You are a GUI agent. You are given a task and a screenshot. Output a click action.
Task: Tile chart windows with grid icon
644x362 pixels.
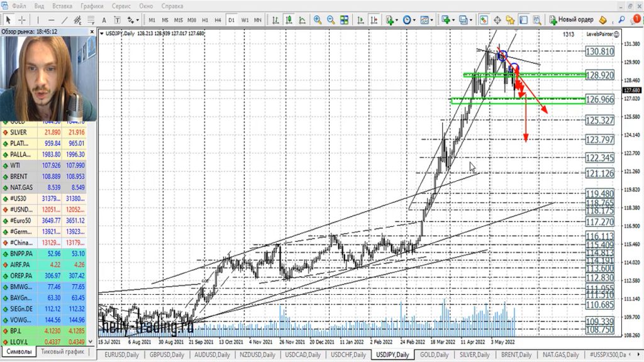345,20
